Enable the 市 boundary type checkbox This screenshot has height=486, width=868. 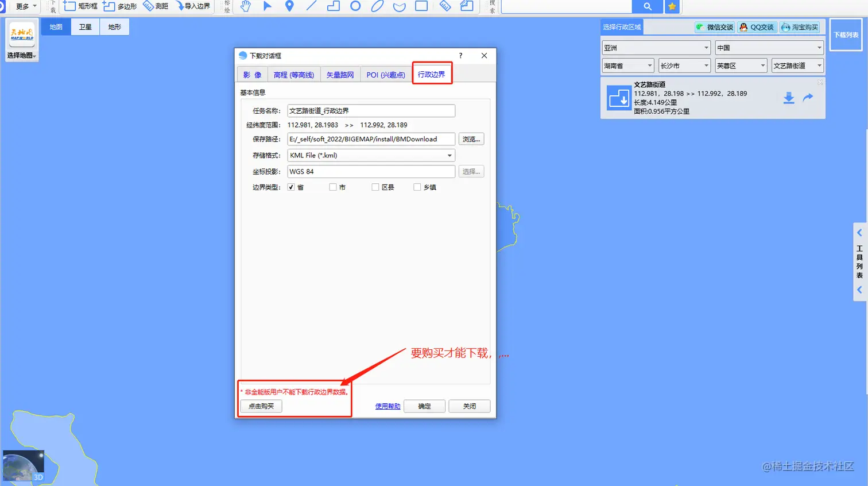pos(333,187)
